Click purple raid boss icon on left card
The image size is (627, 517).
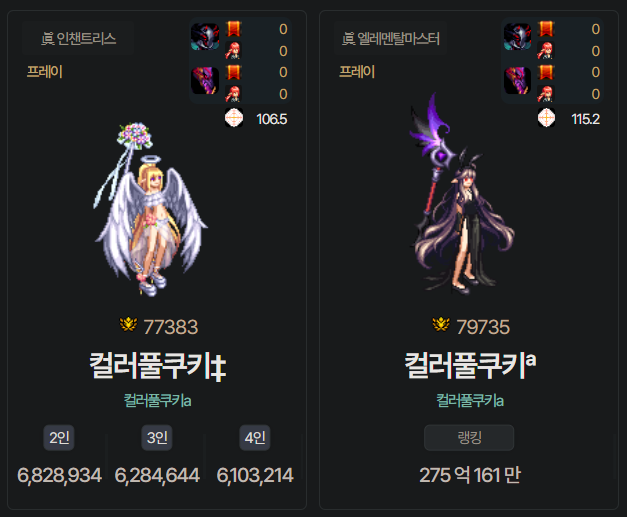coord(205,81)
